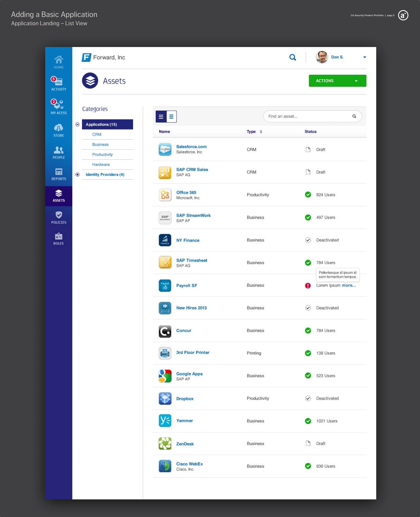Click the SAP CRM Sales icon

pos(165,173)
